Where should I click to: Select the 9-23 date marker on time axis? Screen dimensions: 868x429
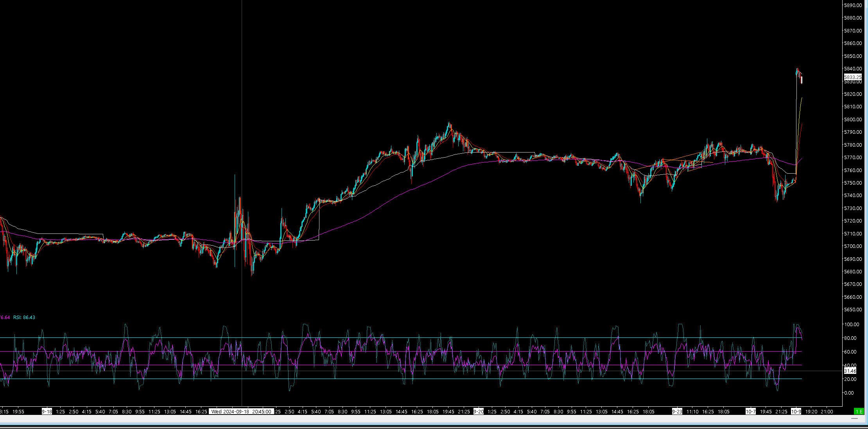tap(677, 411)
